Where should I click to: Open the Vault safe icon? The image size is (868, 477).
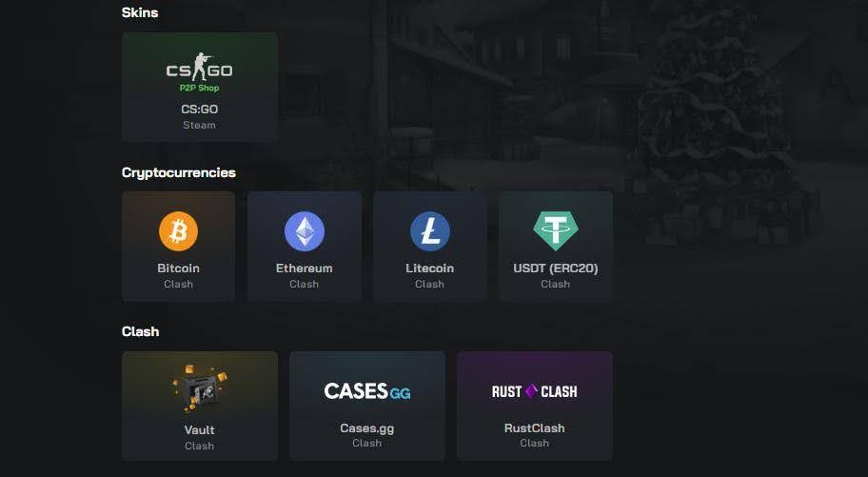(199, 388)
